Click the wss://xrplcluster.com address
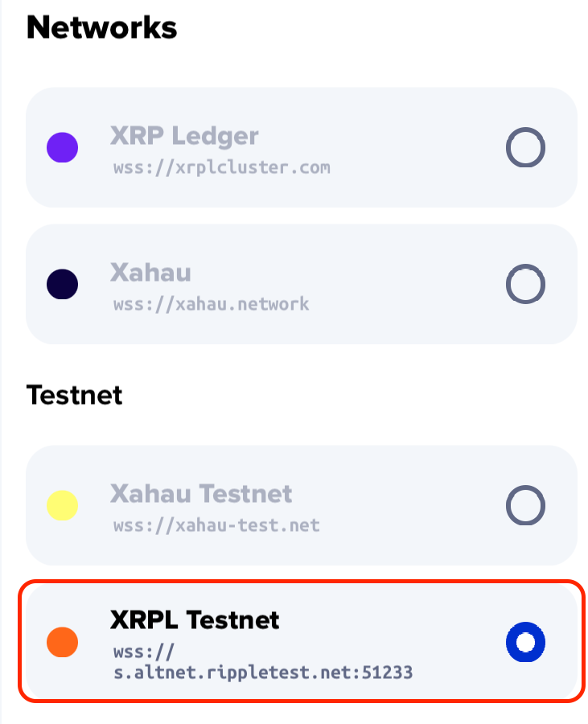This screenshot has height=724, width=588. pos(220,168)
